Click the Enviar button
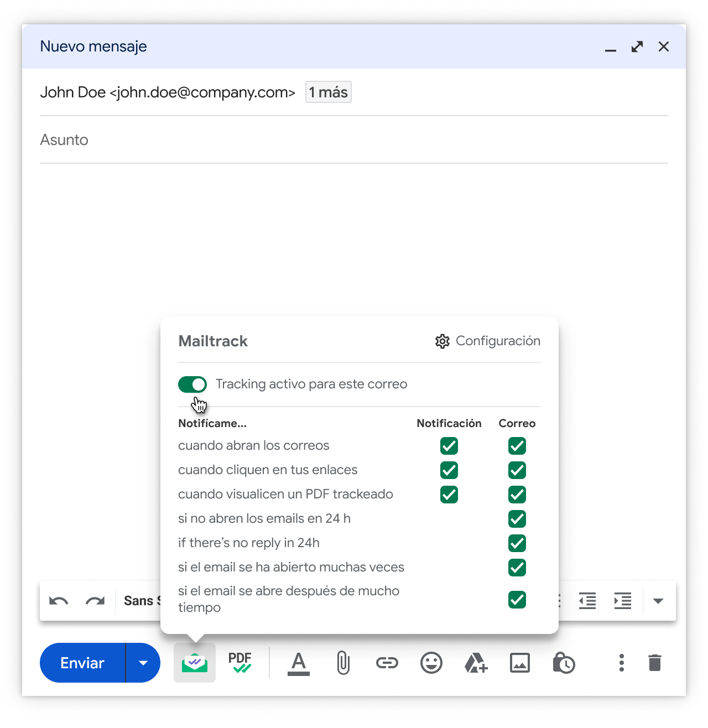The width and height of the screenshot is (708, 728). click(x=82, y=663)
